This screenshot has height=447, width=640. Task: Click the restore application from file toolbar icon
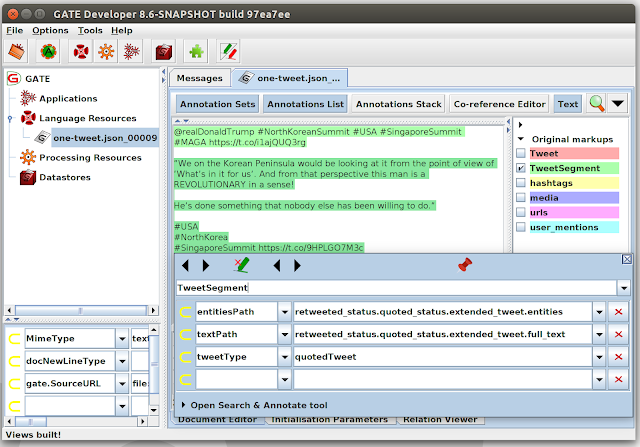click(16, 51)
